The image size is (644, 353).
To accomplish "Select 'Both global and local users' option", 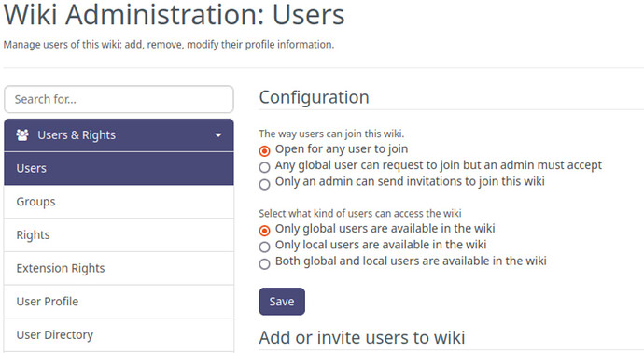I will point(264,263).
